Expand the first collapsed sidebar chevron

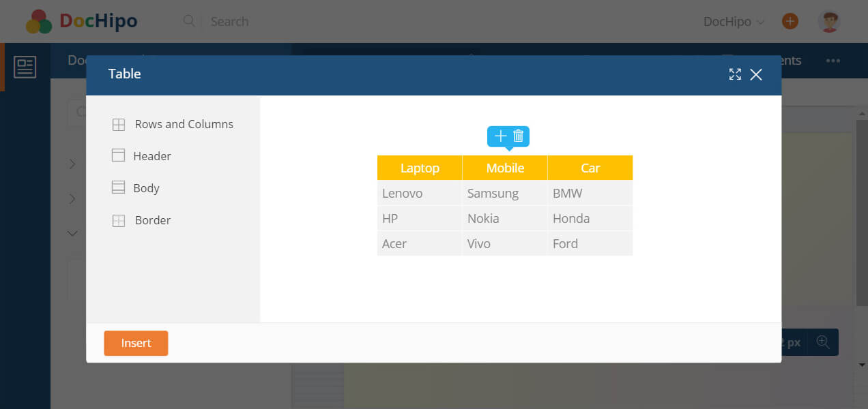click(73, 164)
